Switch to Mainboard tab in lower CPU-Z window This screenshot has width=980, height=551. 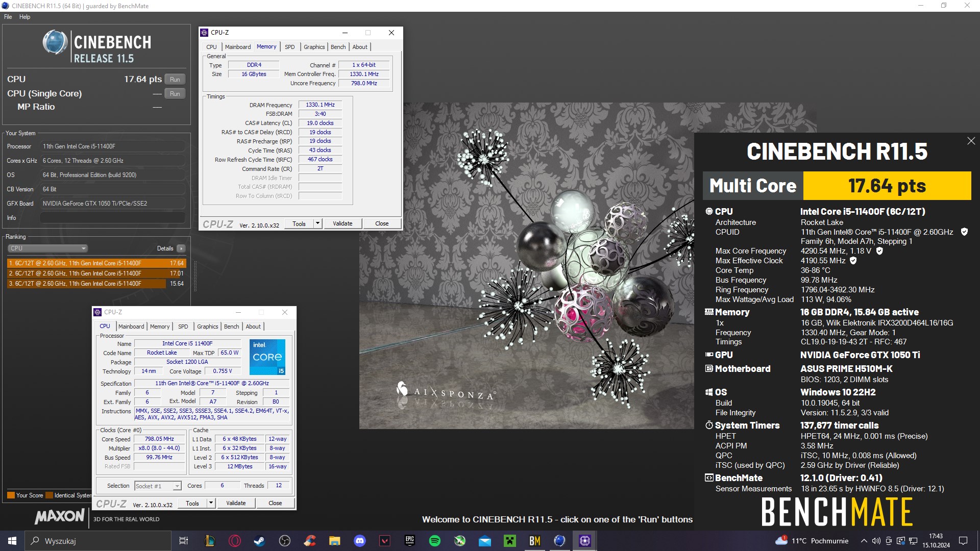click(x=131, y=327)
